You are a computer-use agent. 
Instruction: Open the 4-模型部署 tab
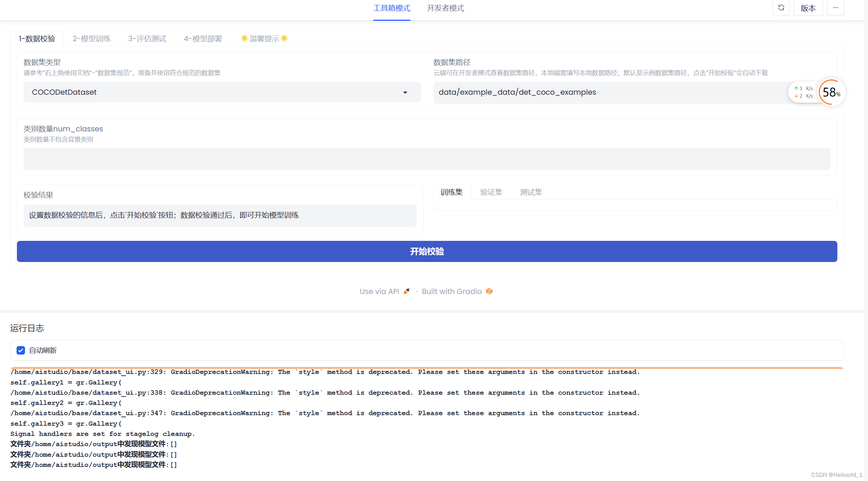(x=203, y=38)
